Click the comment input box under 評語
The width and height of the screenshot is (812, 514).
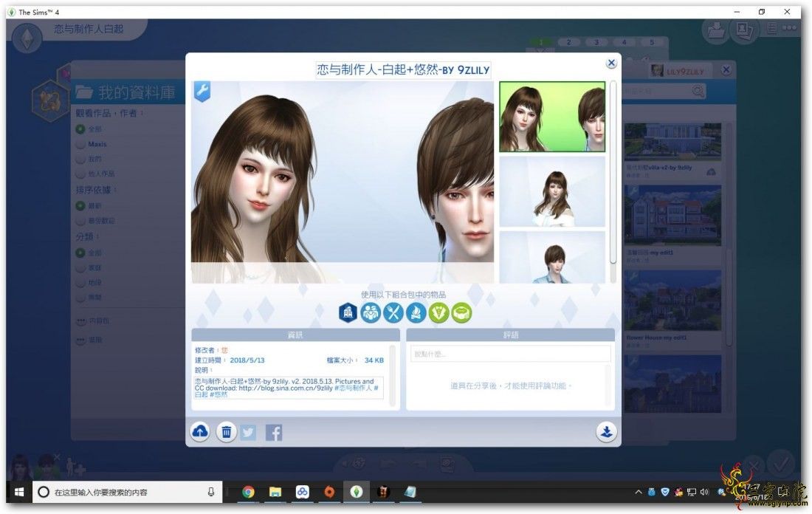(511, 354)
